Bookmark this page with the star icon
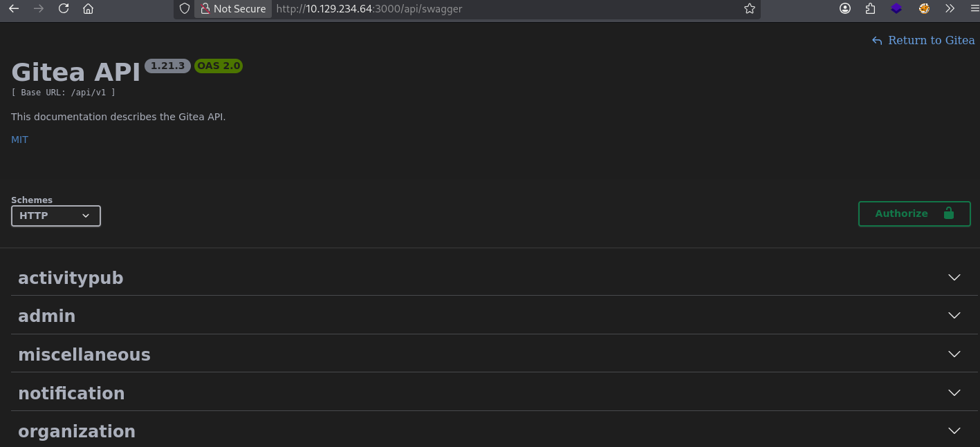 point(749,9)
